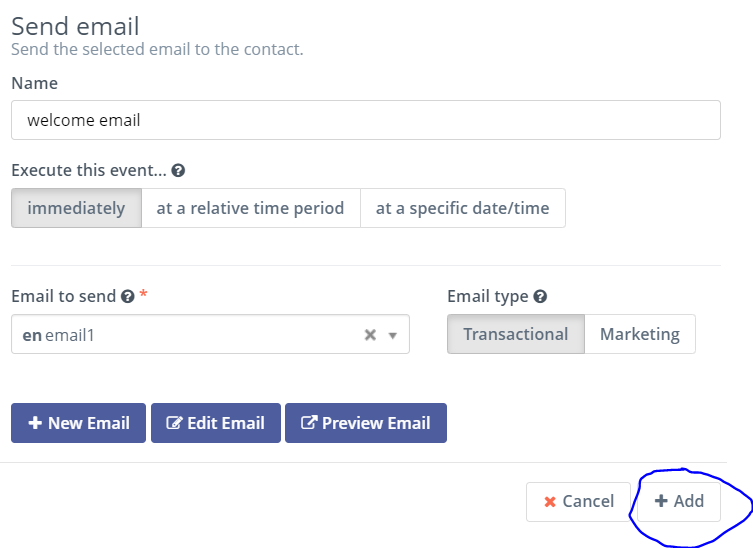
Task: Choose at a specific date/time option
Action: [x=462, y=208]
